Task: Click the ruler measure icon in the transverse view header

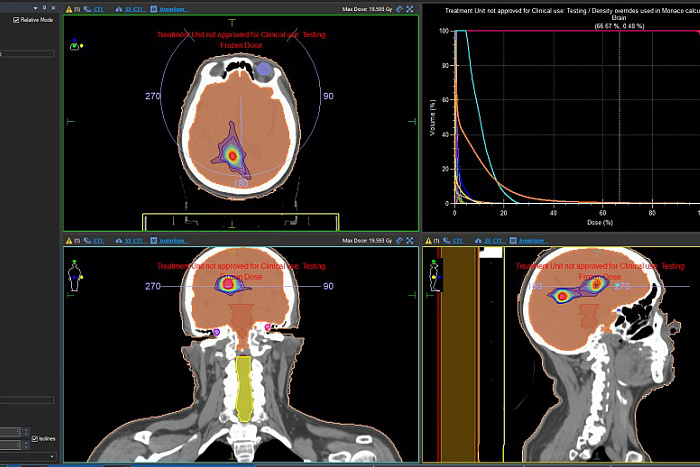Action: point(400,9)
